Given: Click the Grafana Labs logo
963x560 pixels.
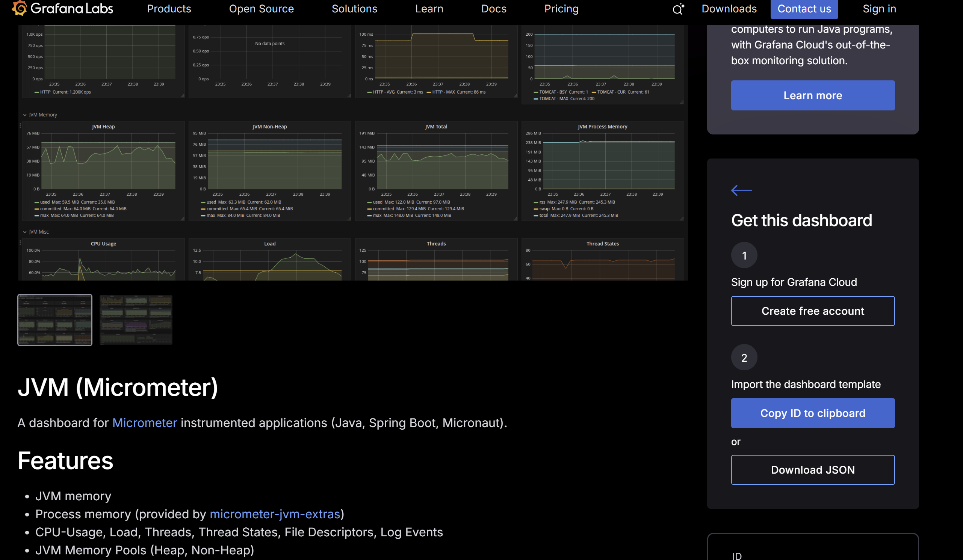Looking at the screenshot, I should pos(62,8).
